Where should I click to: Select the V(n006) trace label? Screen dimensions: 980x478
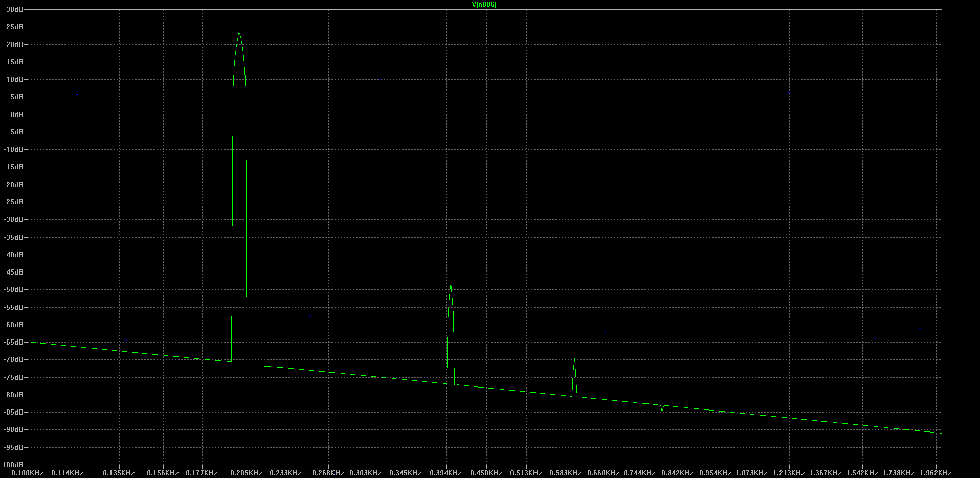point(484,5)
